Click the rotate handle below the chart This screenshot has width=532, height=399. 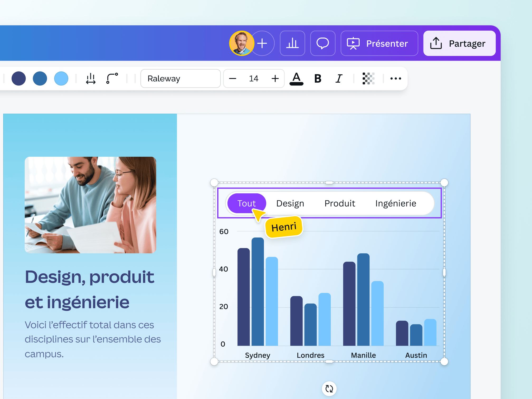tap(329, 388)
